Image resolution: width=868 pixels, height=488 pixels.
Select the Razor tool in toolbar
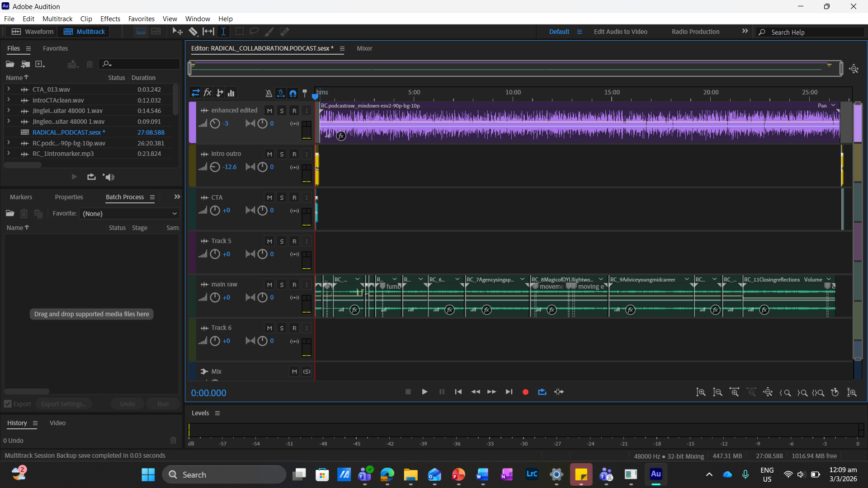(193, 32)
